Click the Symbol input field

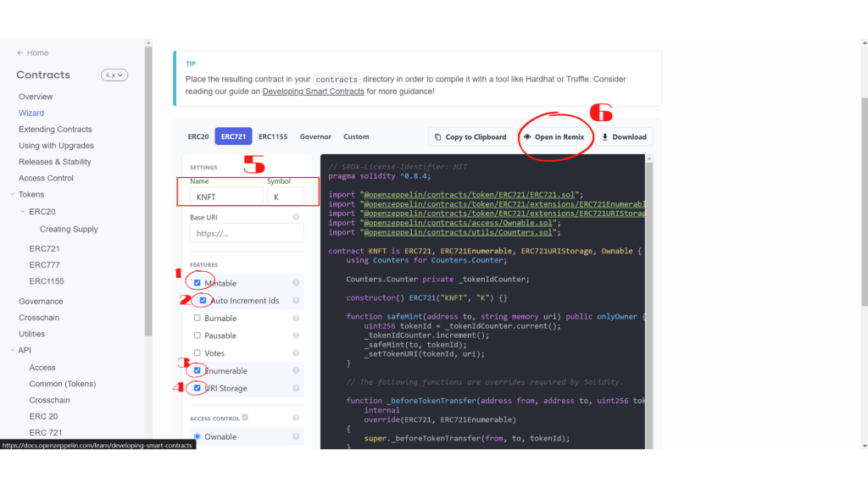(x=286, y=197)
